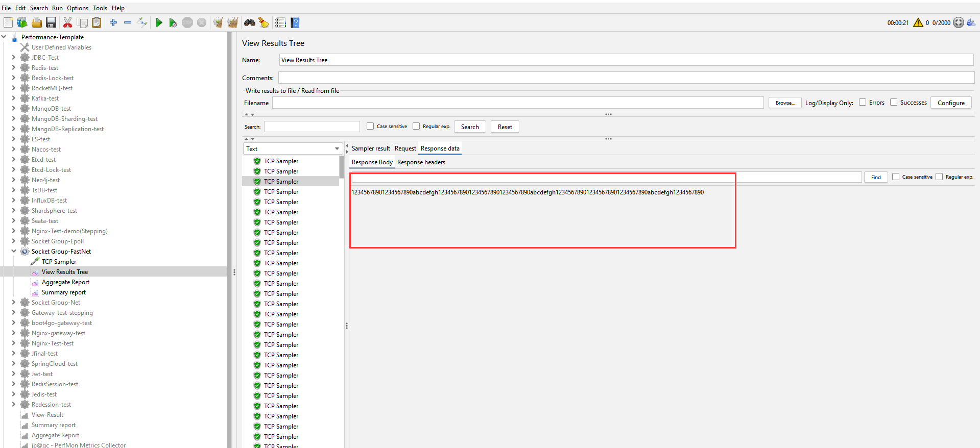The height and width of the screenshot is (448, 980).
Task: Click the Reset button
Action: tap(505, 127)
